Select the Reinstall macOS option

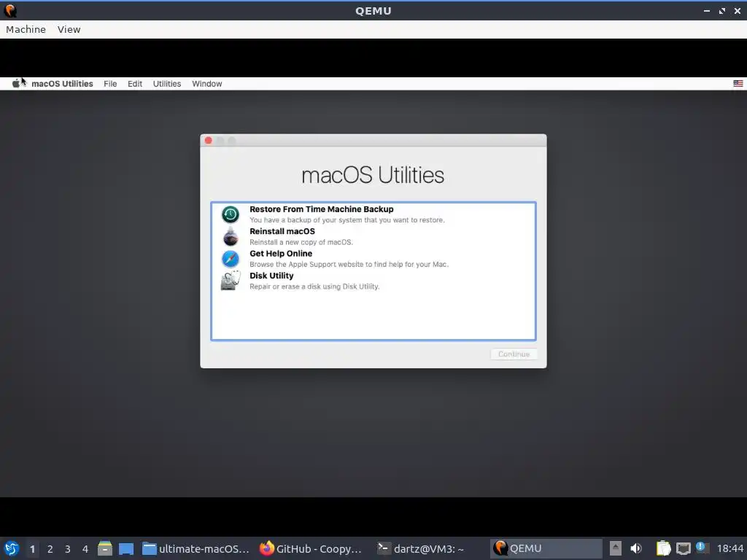coord(373,236)
